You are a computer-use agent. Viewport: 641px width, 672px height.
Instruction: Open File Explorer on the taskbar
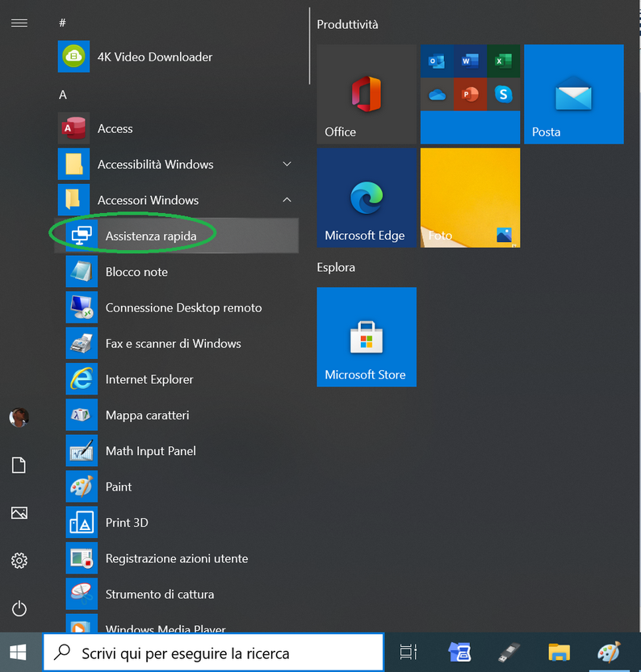(559, 652)
